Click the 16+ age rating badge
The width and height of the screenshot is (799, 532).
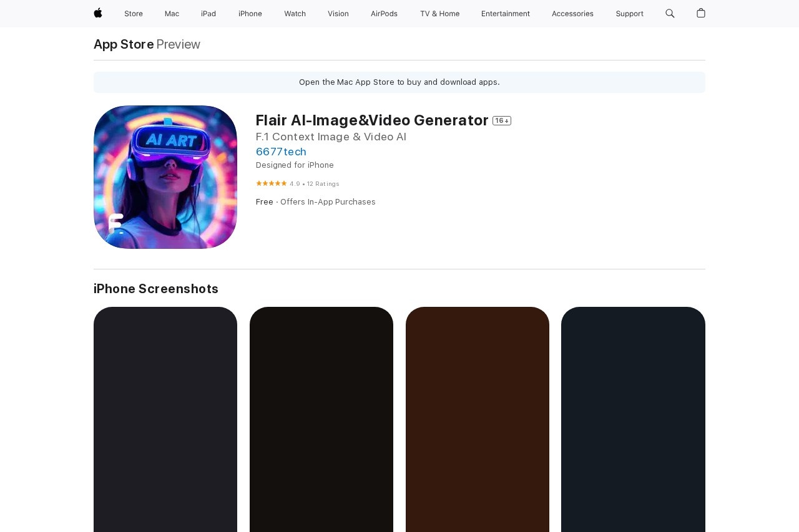501,121
